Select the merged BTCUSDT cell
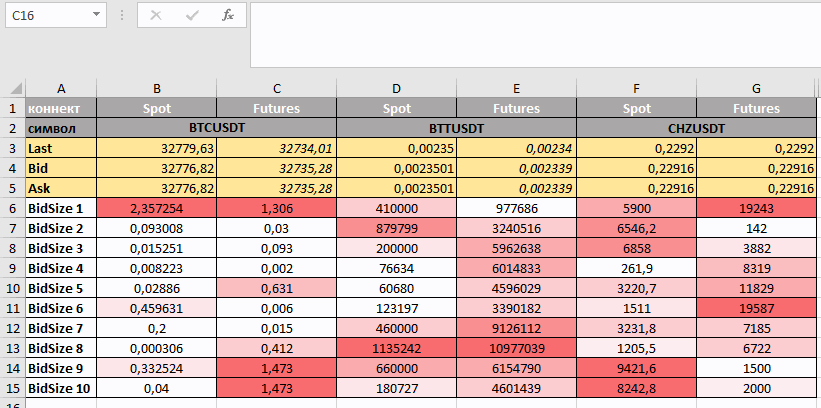The width and height of the screenshot is (821, 408). (217, 128)
